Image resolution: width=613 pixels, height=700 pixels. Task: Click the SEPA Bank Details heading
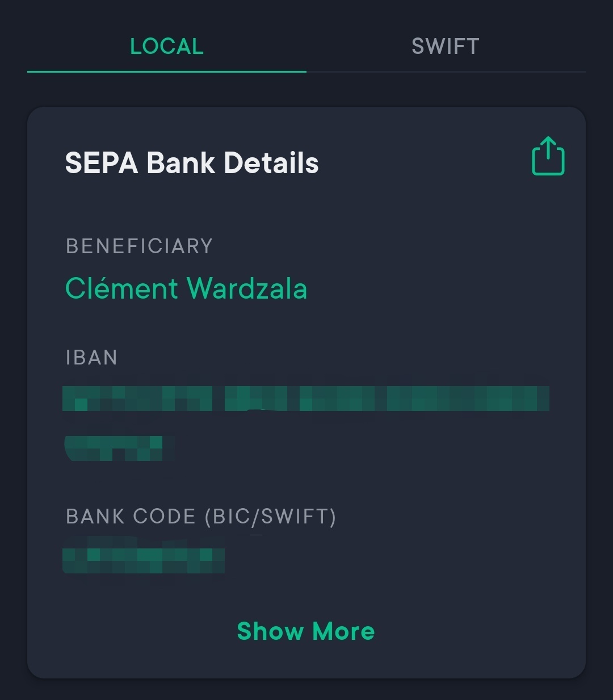(192, 164)
